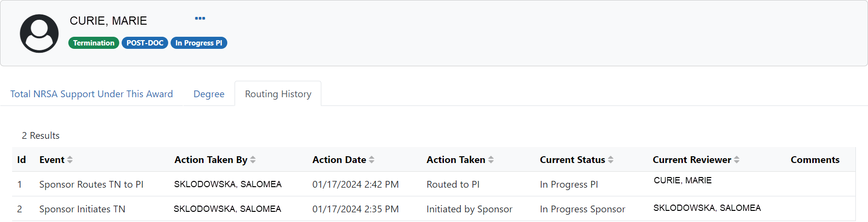Select the Sponsor Initiates TN row
868x222 pixels.
coord(82,209)
